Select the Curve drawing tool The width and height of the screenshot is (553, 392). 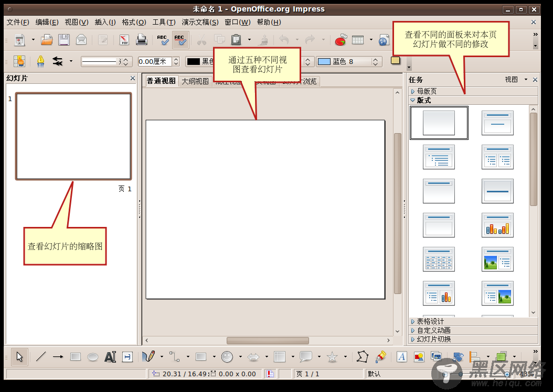tap(148, 357)
